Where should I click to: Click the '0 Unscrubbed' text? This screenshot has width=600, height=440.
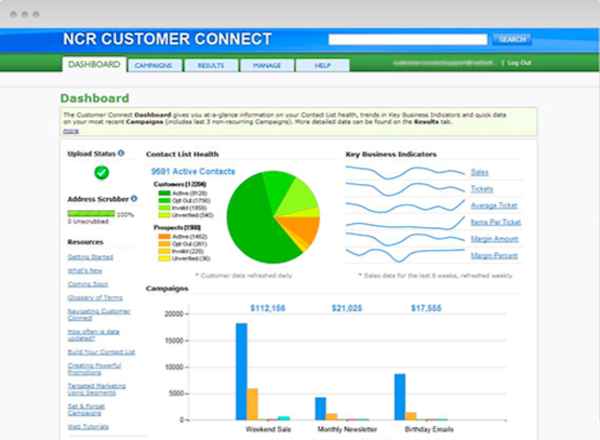click(x=88, y=222)
